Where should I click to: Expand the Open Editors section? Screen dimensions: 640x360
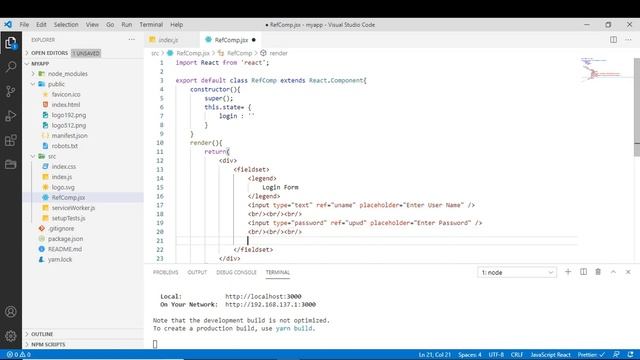(x=83, y=53)
